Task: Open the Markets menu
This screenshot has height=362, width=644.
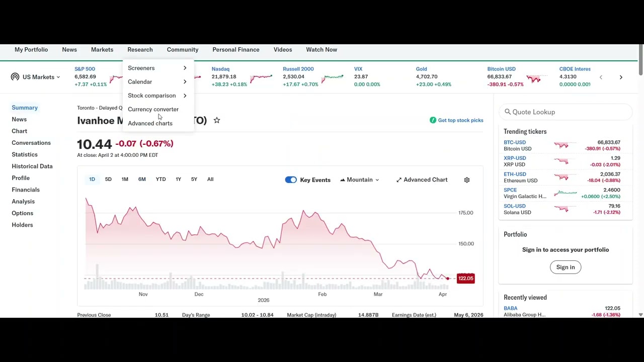Action: [x=102, y=50]
